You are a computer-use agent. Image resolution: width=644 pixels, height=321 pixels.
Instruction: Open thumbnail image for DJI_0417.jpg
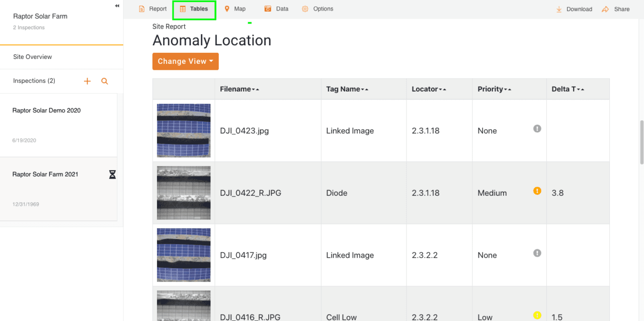click(x=184, y=255)
